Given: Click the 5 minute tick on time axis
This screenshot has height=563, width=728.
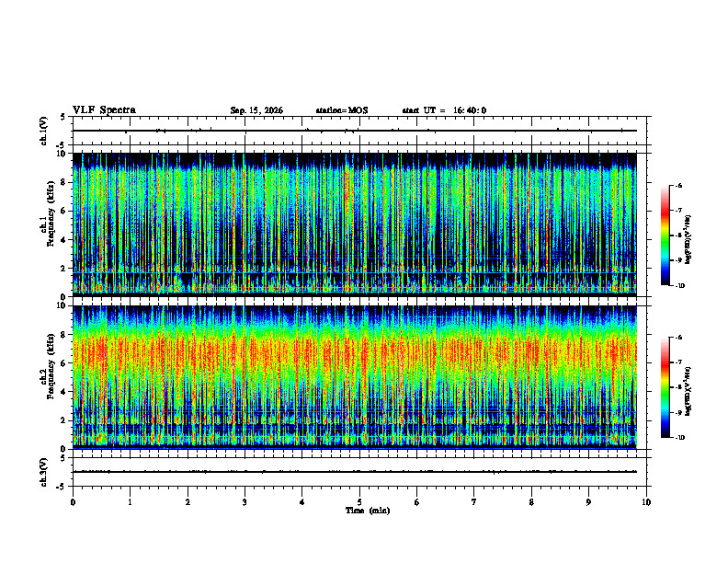Looking at the screenshot, I should 359,502.
